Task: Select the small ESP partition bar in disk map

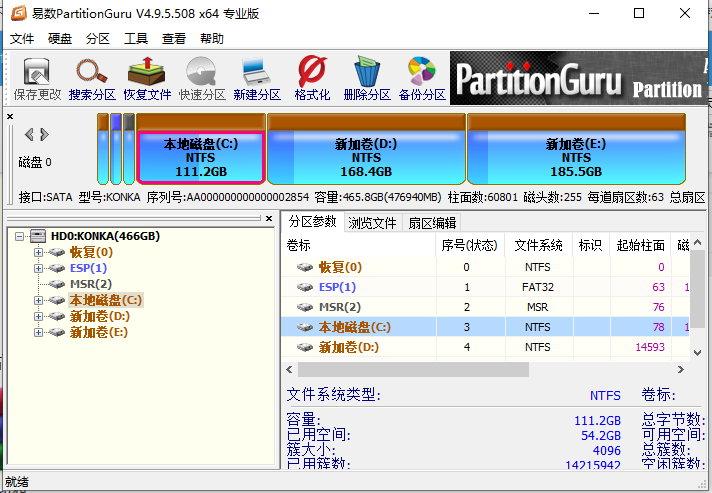Action: click(x=116, y=149)
